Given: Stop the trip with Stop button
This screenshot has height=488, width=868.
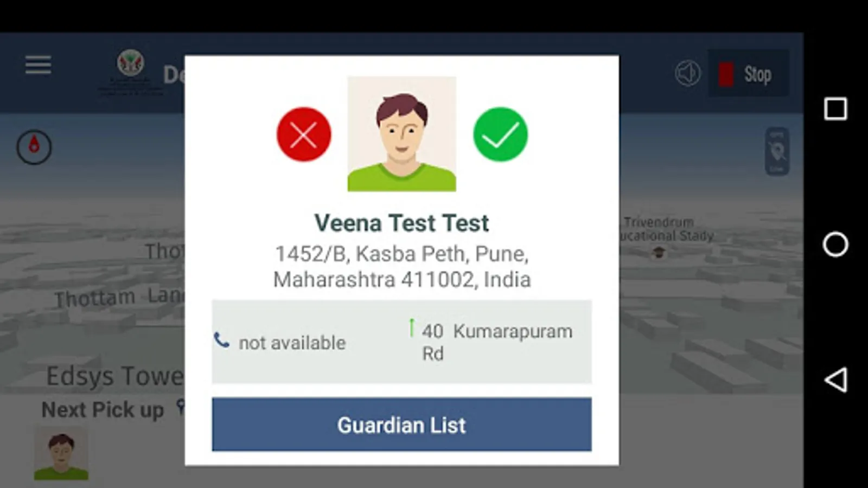Looking at the screenshot, I should click(749, 74).
